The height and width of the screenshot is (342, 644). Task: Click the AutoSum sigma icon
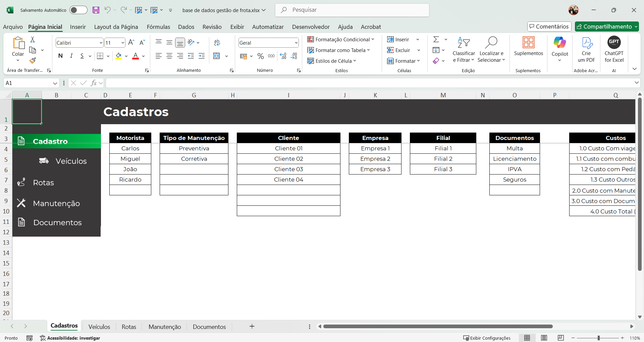click(436, 40)
